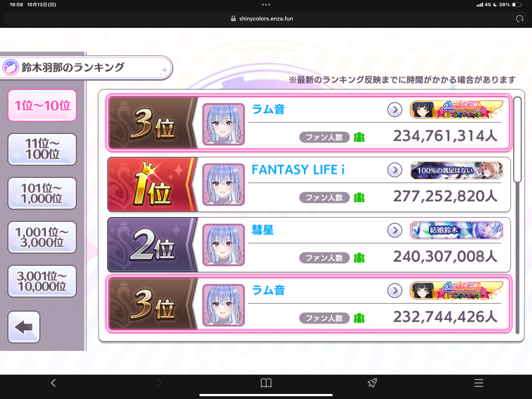This screenshot has height=399, width=532.
Task: Open the browser bookmarks book icon
Action: [x=266, y=383]
